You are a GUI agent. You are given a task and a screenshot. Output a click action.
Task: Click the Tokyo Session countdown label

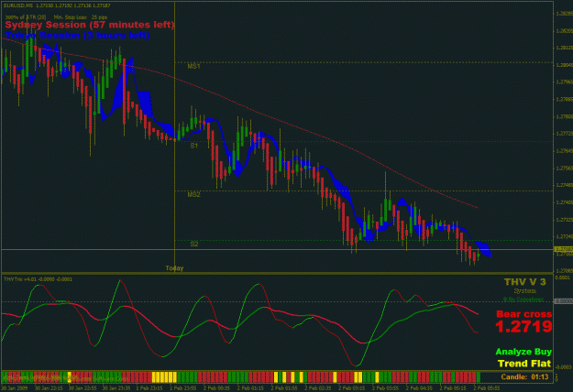point(77,36)
